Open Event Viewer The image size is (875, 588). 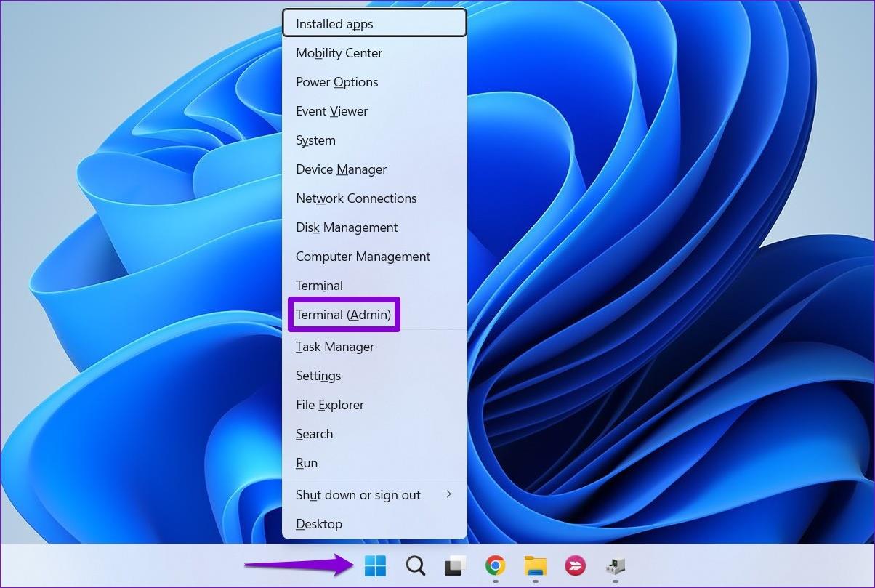[331, 110]
